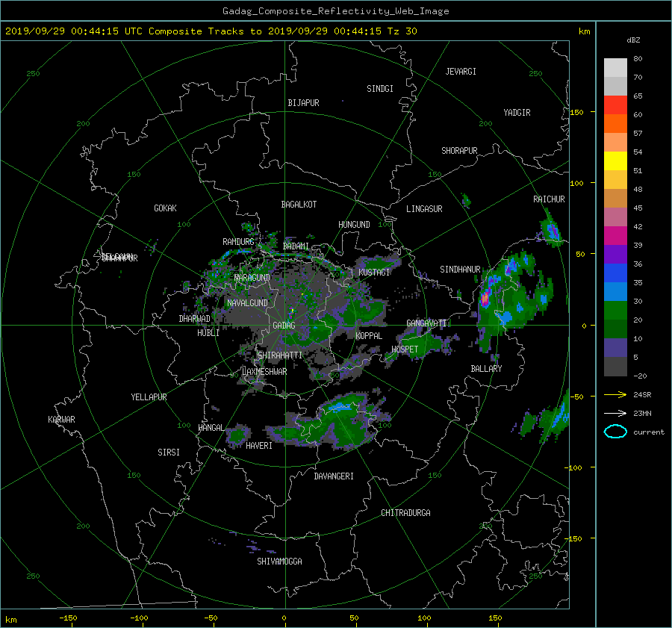The image size is (672, 628).
Task: Click the SHORAPUR city label
Action: [x=459, y=151]
